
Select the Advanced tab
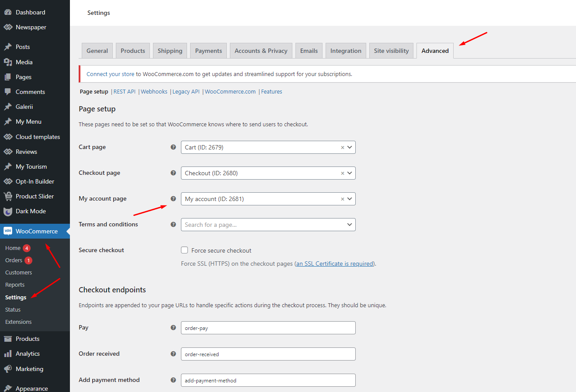tap(435, 51)
